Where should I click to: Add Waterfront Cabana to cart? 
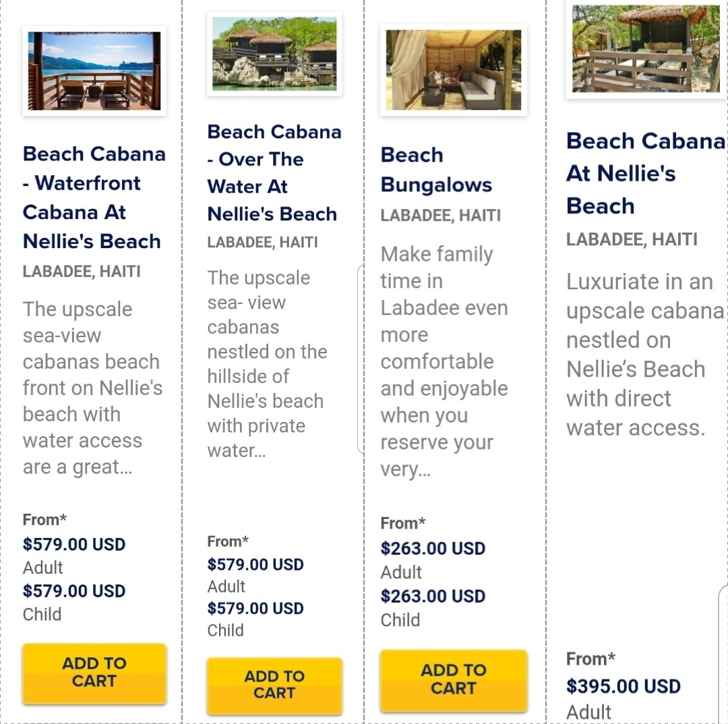click(94, 673)
